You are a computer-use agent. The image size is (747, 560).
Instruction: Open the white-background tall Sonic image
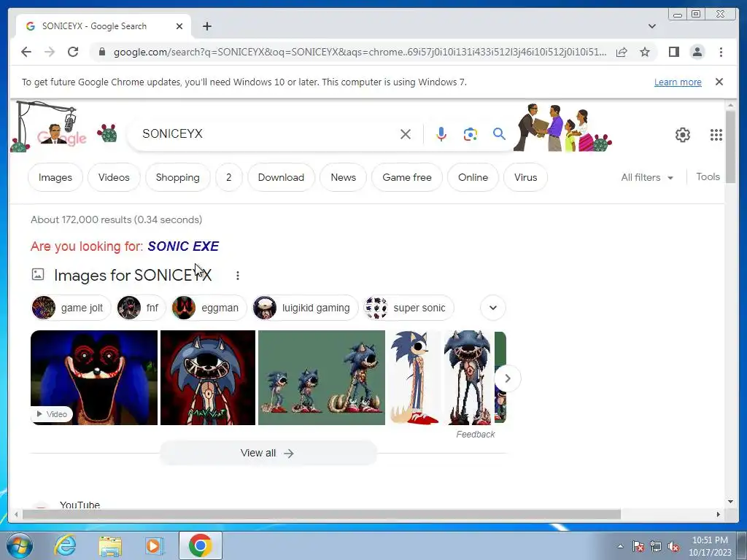(415, 378)
